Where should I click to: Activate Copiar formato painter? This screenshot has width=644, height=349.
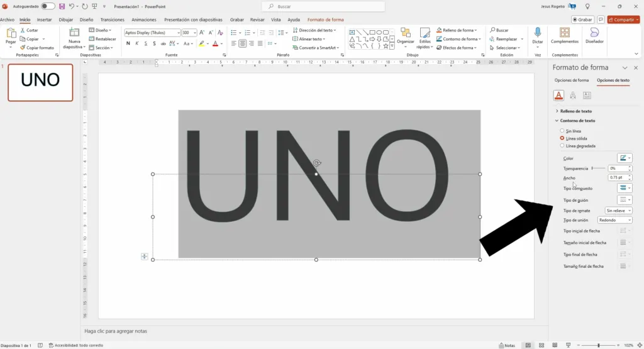37,48
